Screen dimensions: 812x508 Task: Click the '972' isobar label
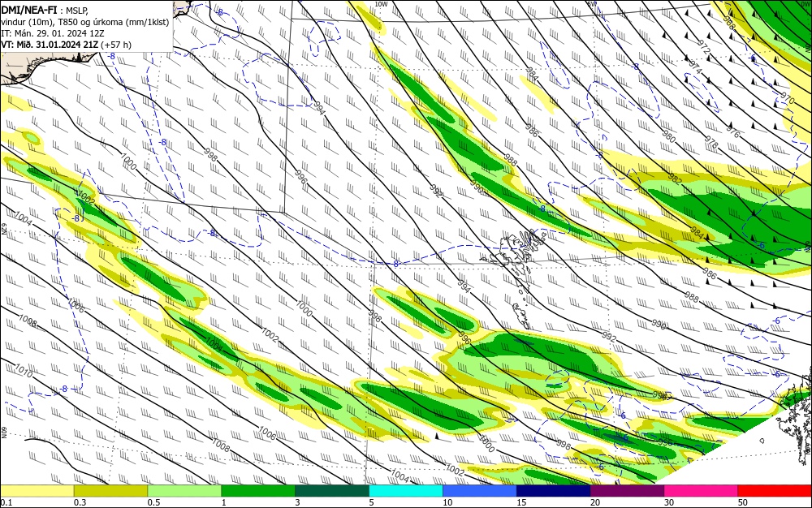coord(704,48)
